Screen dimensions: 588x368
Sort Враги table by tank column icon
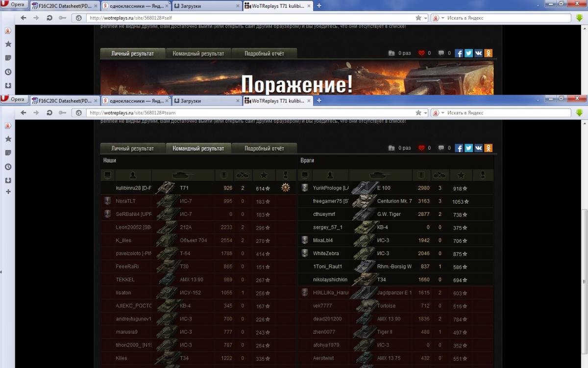point(380,175)
